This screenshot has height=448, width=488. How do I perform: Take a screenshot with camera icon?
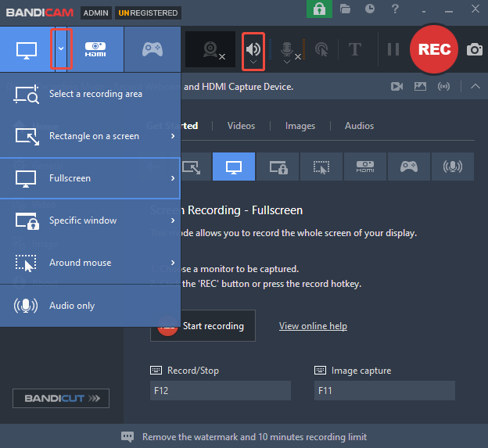point(474,49)
